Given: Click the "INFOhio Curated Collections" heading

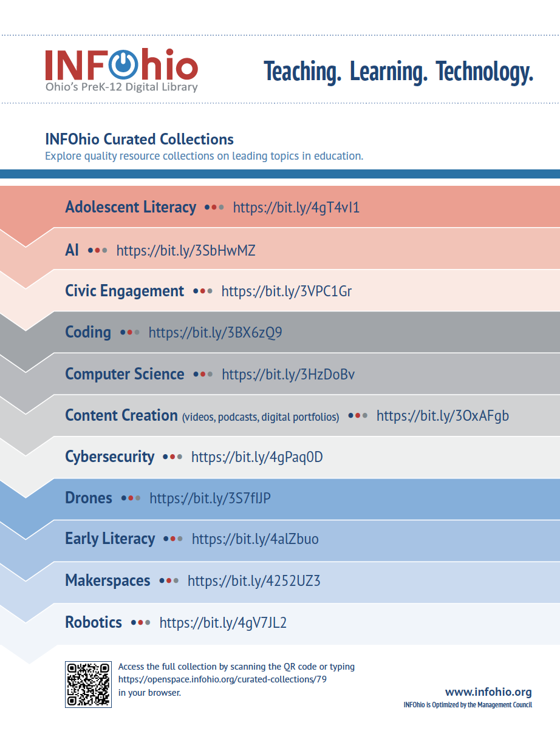Looking at the screenshot, I should tap(139, 139).
